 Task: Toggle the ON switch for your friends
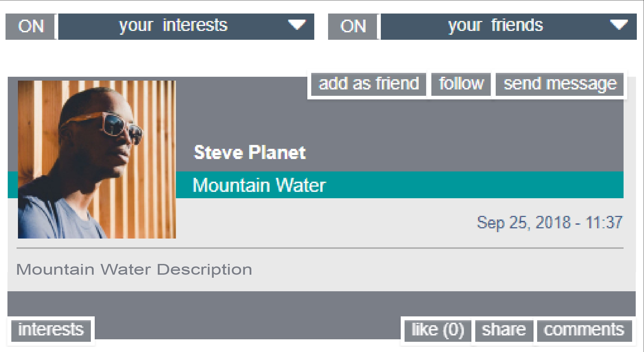coord(353,27)
